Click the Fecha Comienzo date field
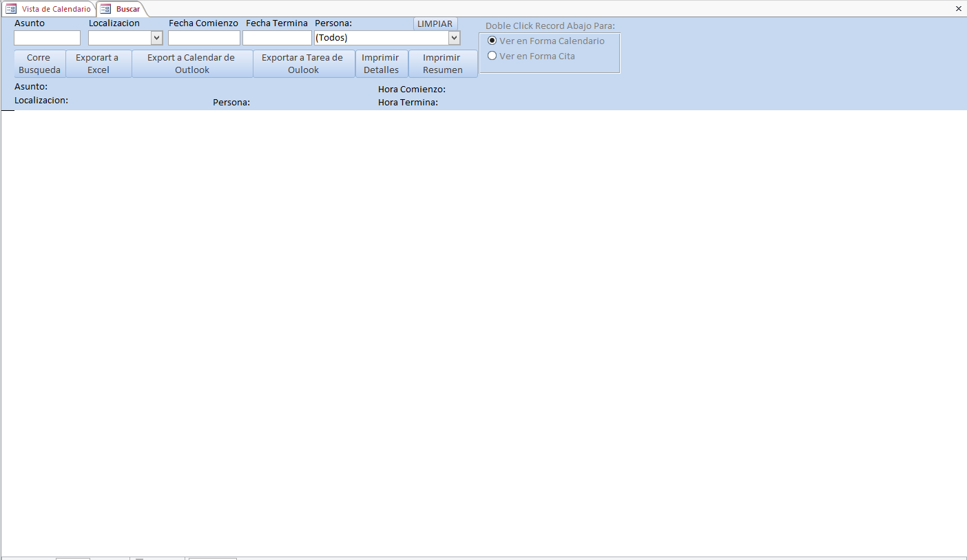The width and height of the screenshot is (967, 560). pos(204,38)
